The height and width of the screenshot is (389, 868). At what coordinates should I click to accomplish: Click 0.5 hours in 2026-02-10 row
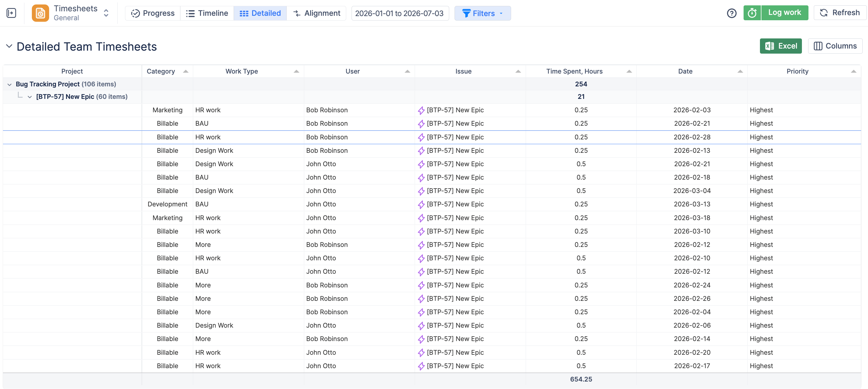click(581, 258)
